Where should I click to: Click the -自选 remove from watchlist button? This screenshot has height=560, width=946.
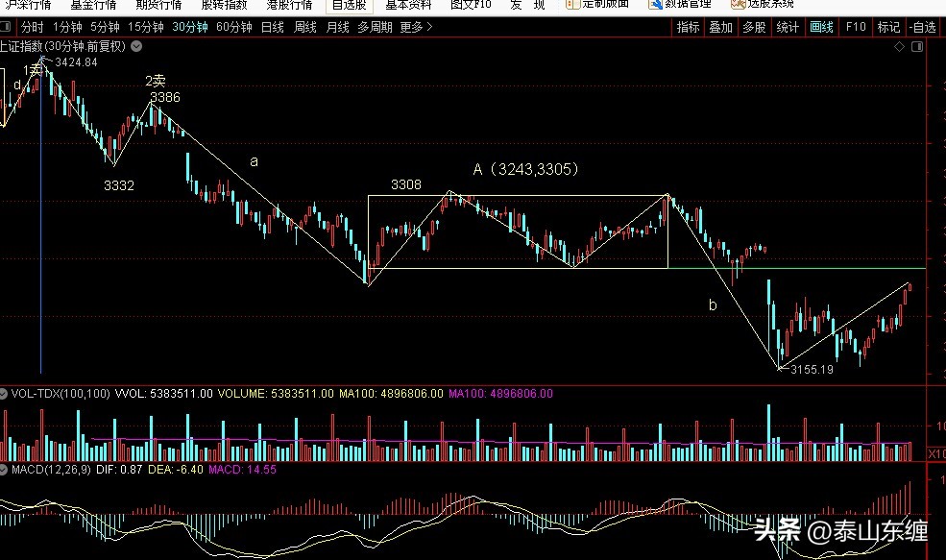tap(923, 27)
